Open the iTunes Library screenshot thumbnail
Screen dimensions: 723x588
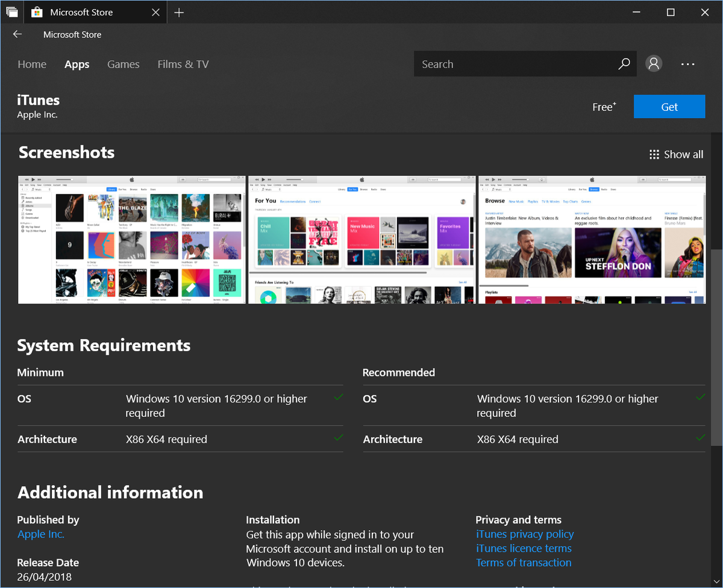pyautogui.click(x=132, y=240)
